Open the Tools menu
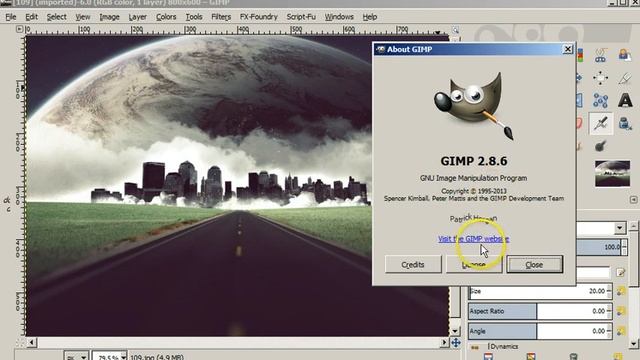Viewport: 640px width, 360px height. [x=194, y=17]
